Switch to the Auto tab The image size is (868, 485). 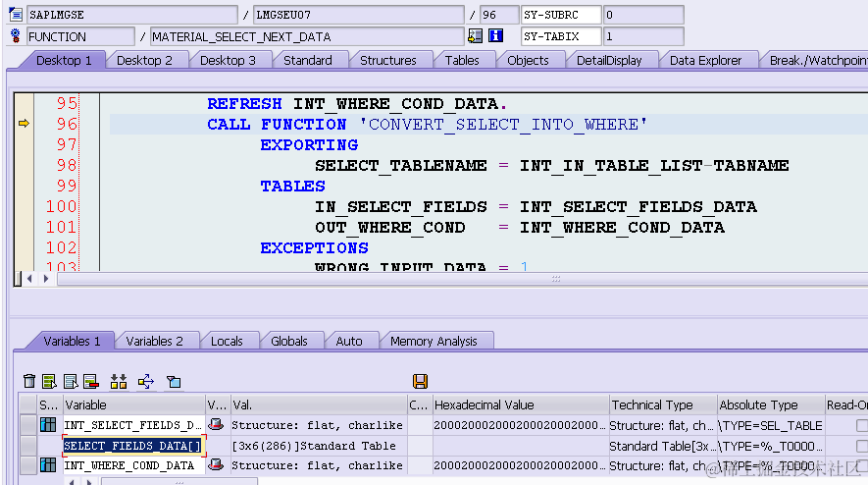(x=349, y=341)
